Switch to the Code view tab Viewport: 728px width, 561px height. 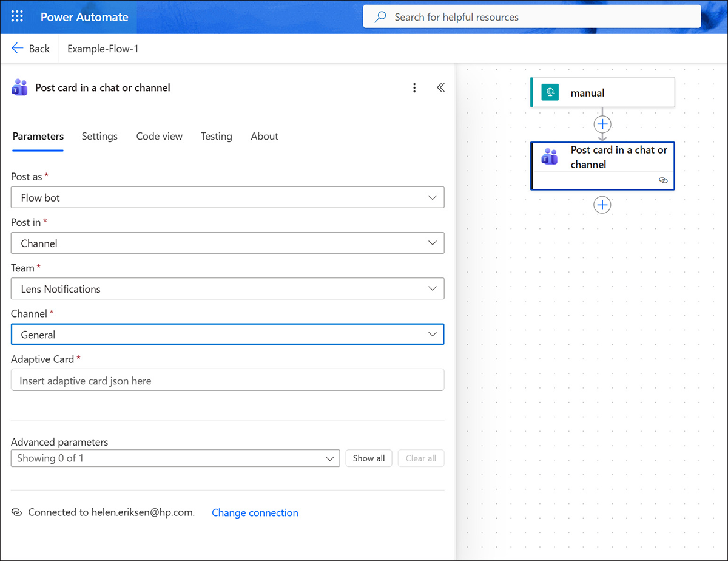(x=159, y=136)
